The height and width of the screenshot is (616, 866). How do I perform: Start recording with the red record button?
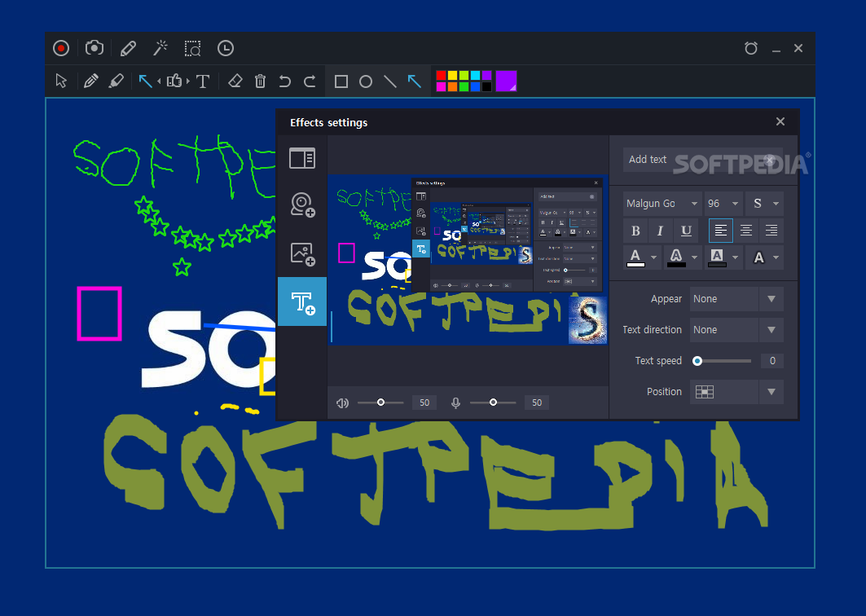click(x=61, y=49)
